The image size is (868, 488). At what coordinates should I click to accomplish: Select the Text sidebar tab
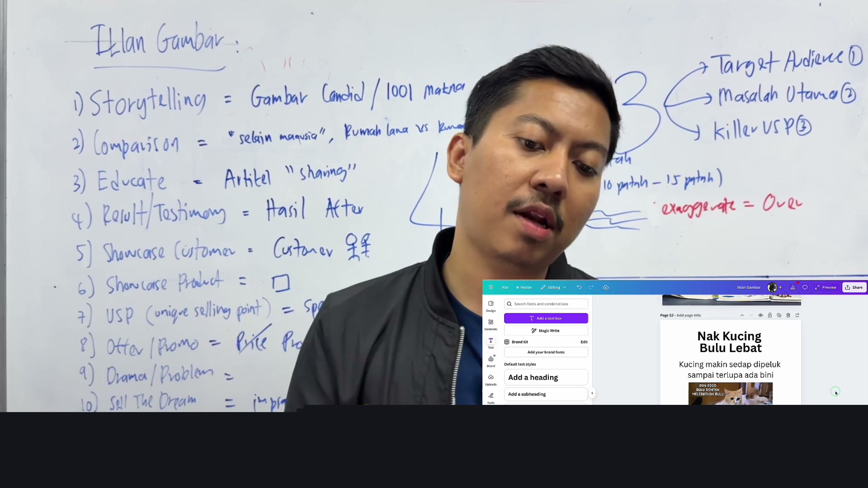point(491,343)
